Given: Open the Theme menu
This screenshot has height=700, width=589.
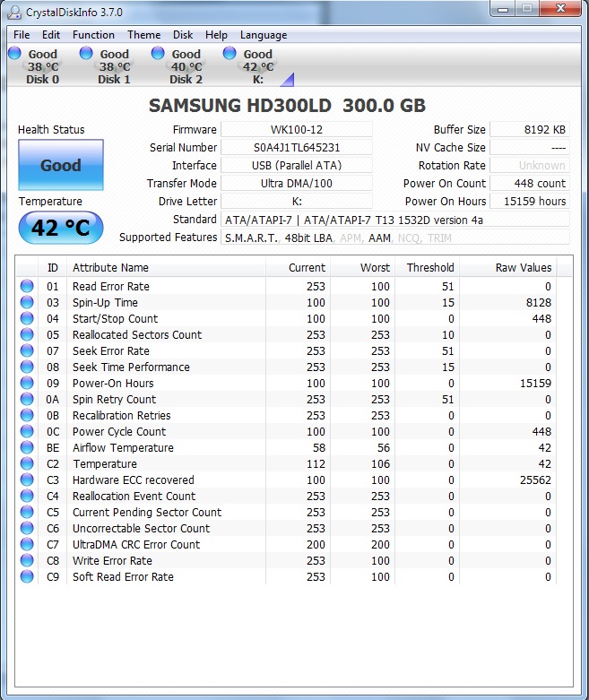Looking at the screenshot, I should [x=143, y=35].
